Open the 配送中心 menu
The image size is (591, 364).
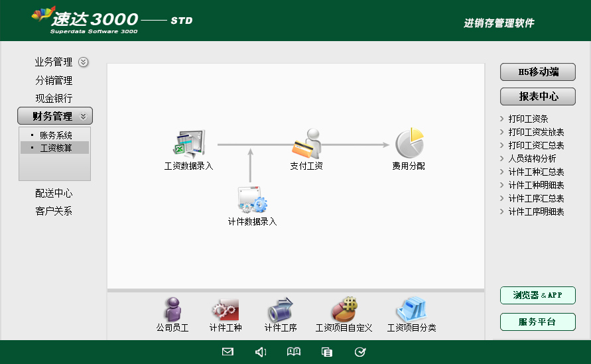pyautogui.click(x=54, y=194)
